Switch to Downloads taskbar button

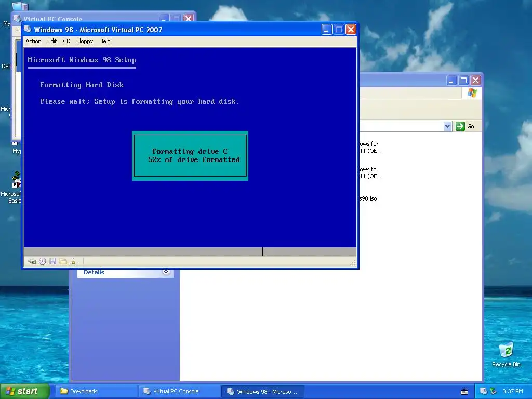pyautogui.click(x=96, y=391)
